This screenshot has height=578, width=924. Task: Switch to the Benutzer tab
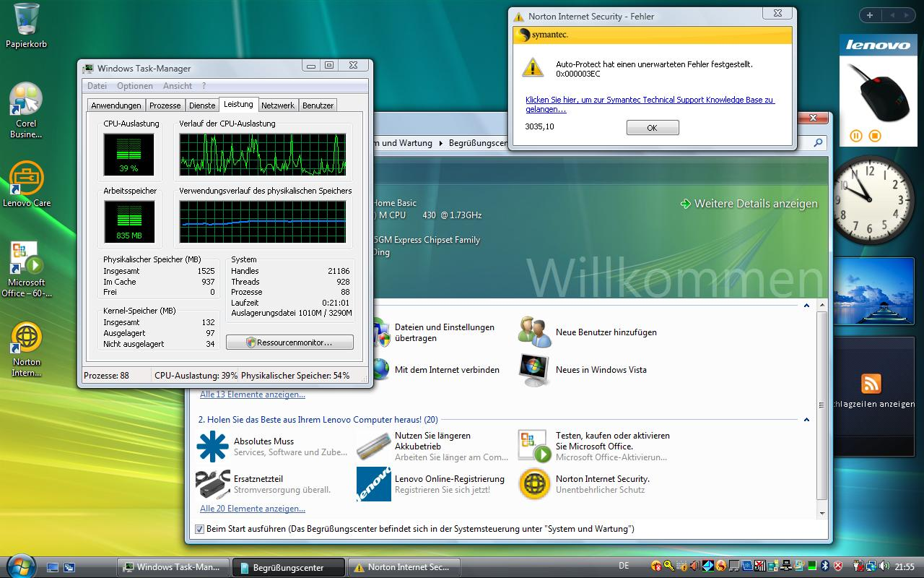(318, 105)
